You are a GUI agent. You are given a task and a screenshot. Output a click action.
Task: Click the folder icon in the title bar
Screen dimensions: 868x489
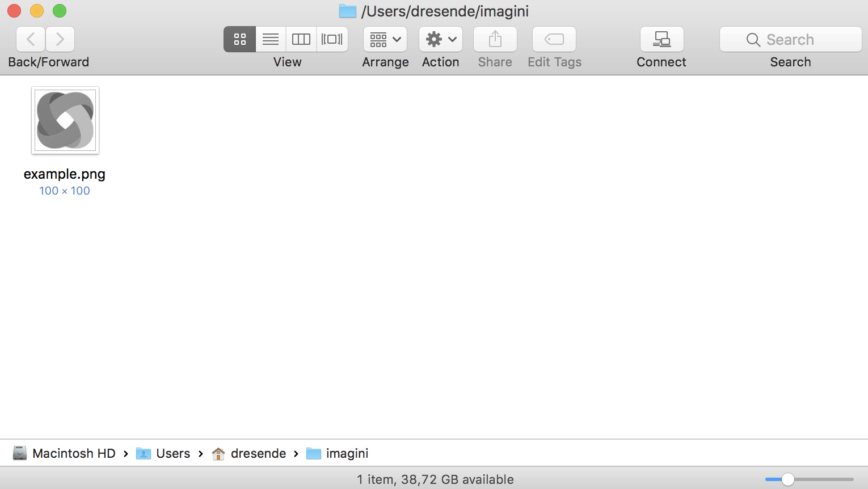(347, 11)
